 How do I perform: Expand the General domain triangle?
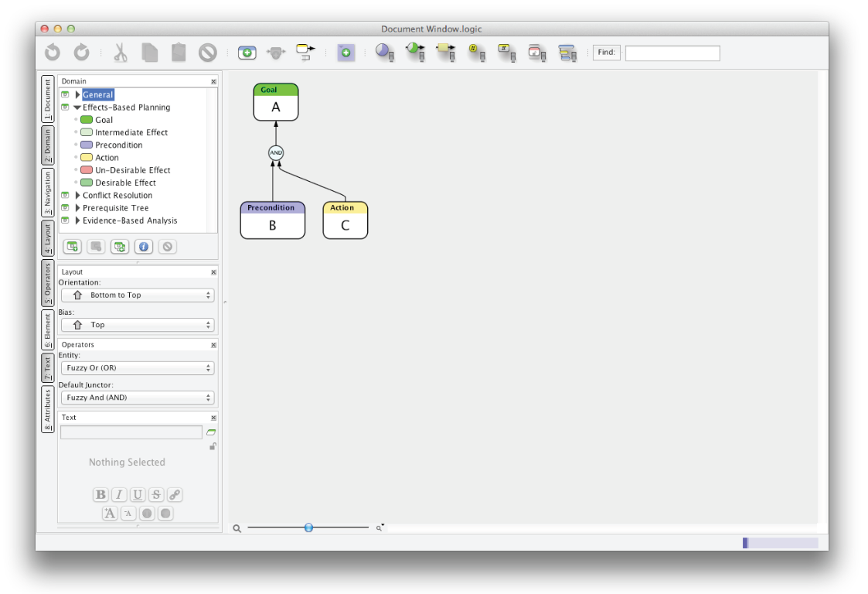point(77,95)
